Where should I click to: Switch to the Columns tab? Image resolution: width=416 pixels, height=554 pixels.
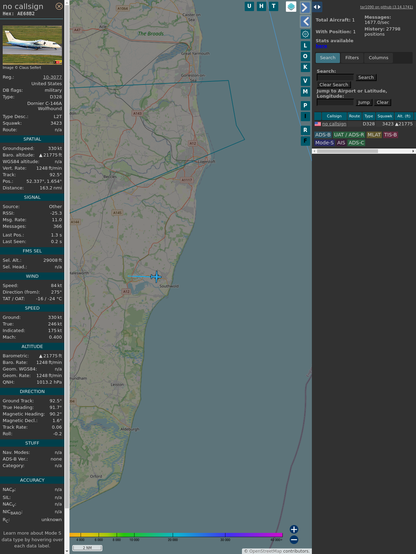(378, 58)
